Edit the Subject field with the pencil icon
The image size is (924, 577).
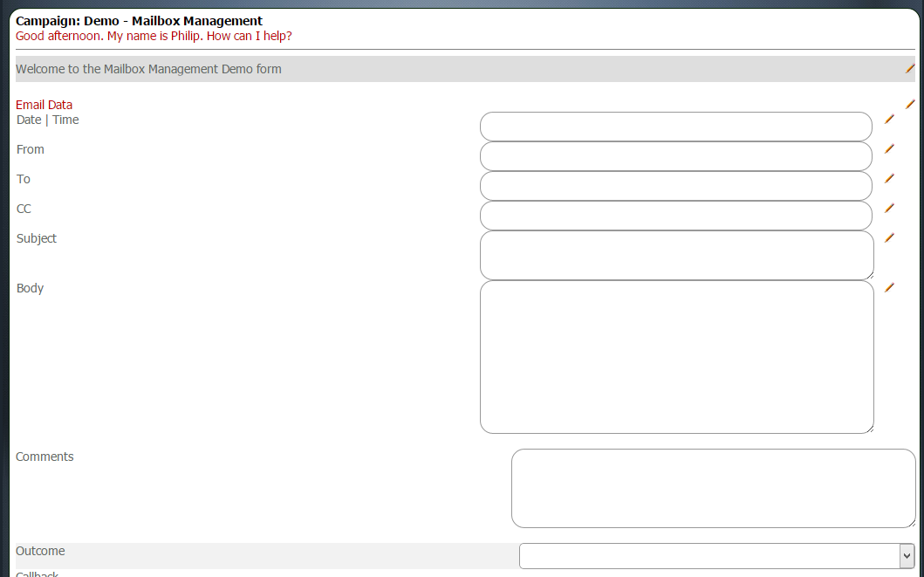889,237
